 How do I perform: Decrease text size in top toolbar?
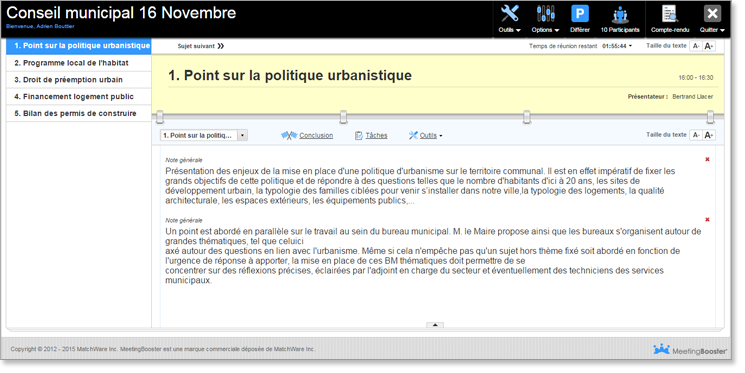[x=696, y=46]
